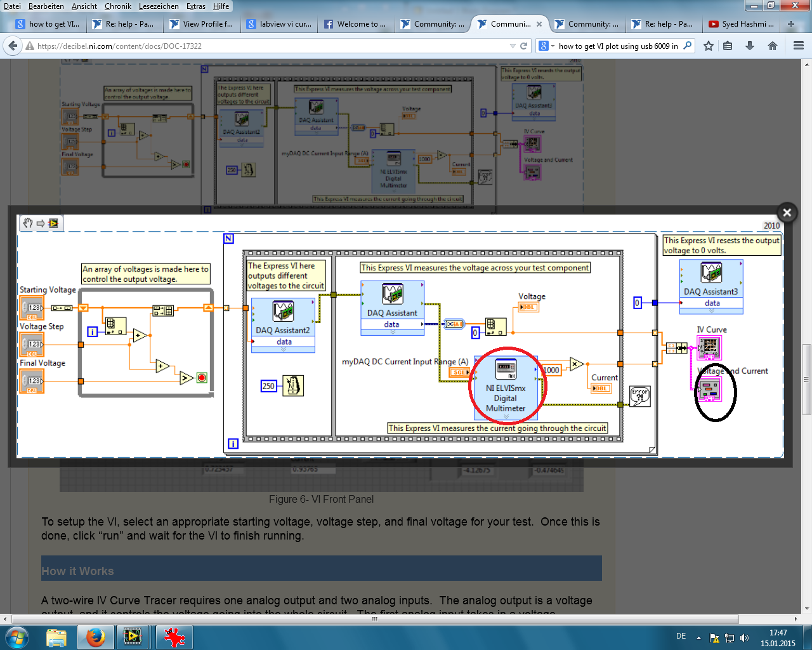Screen dimensions: 812x650
Task: Open the Firefox downloads arrow icon
Action: [x=750, y=46]
